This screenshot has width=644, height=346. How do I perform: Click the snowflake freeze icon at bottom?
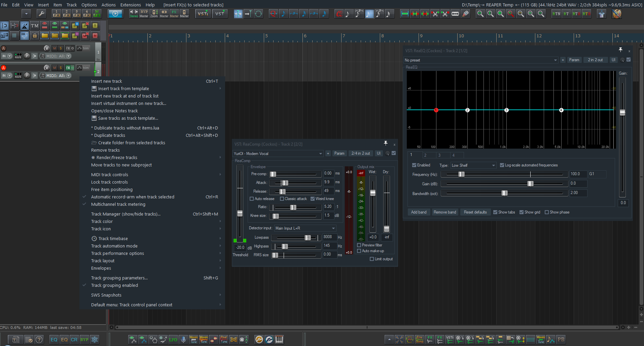click(95, 340)
